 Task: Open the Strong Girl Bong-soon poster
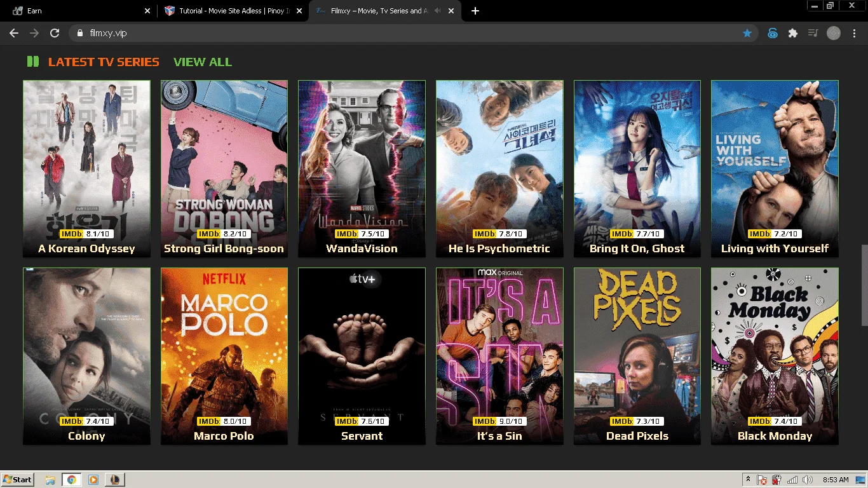(x=224, y=168)
